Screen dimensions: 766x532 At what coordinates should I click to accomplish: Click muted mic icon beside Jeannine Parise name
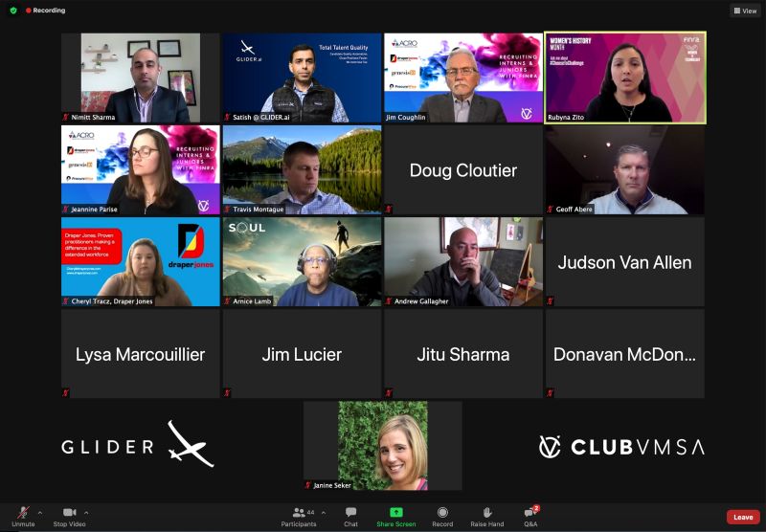click(x=66, y=209)
